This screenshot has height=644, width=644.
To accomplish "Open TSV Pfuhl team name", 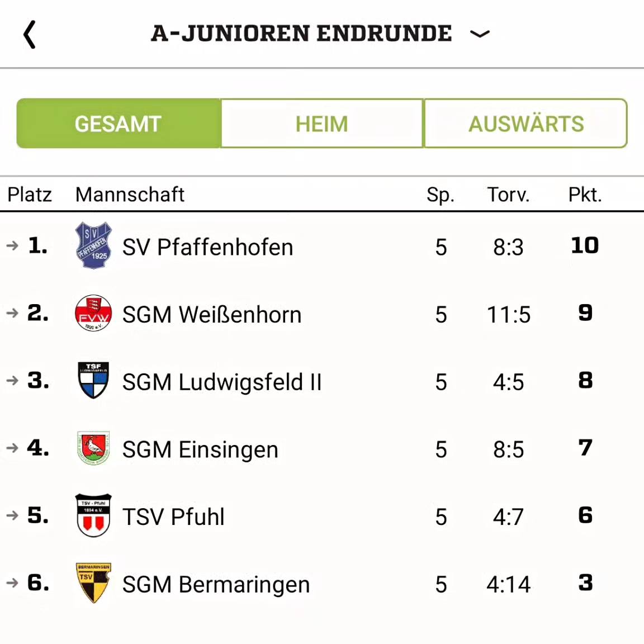I will pos(173,517).
